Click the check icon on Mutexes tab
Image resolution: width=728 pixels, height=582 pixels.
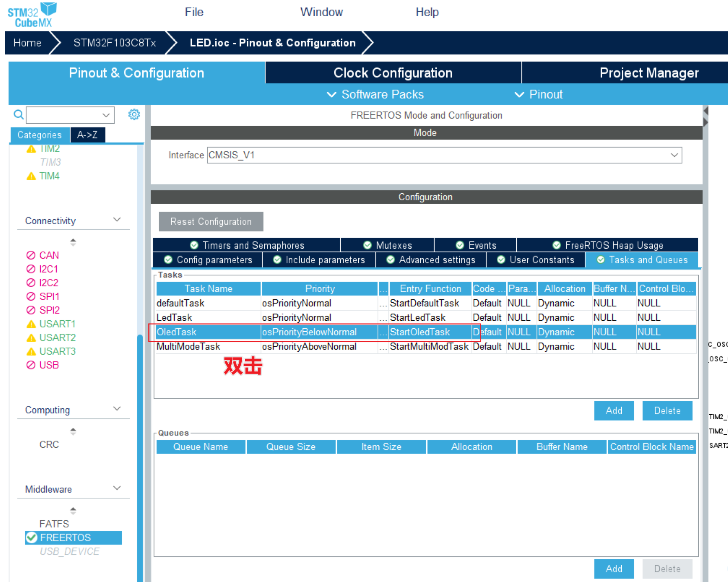[367, 245]
